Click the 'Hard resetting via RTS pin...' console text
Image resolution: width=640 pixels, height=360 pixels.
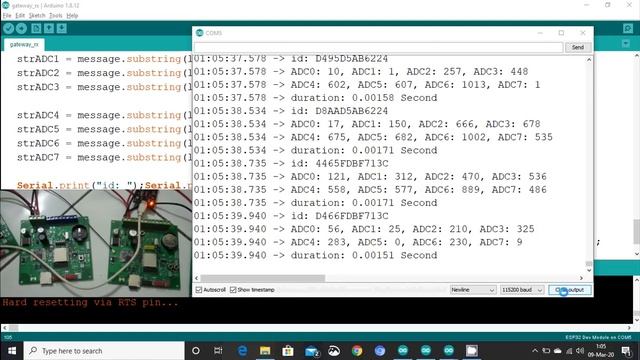[x=90, y=302]
